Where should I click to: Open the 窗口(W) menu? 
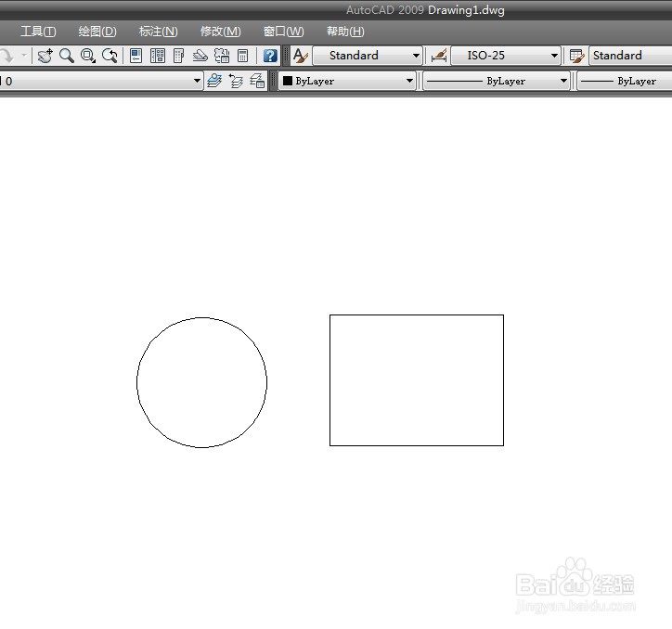[x=283, y=32]
